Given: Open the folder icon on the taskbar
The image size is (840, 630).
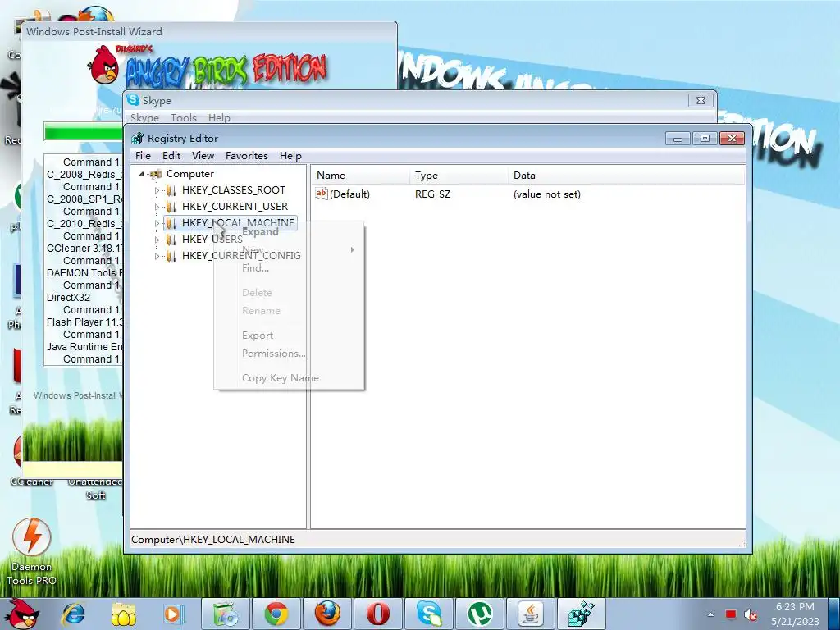Looking at the screenshot, I should (124, 614).
